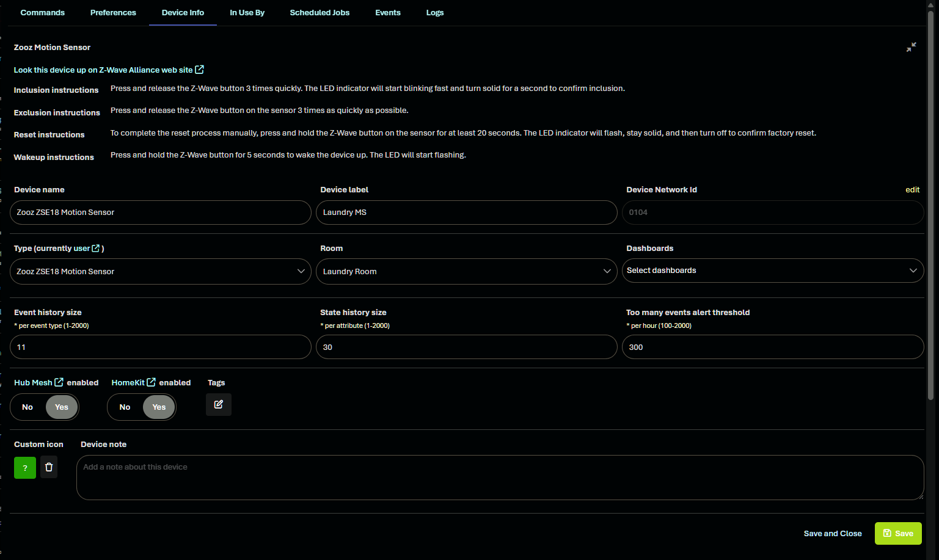Click the green Save button
Screen dimensions: 939x560
898,533
